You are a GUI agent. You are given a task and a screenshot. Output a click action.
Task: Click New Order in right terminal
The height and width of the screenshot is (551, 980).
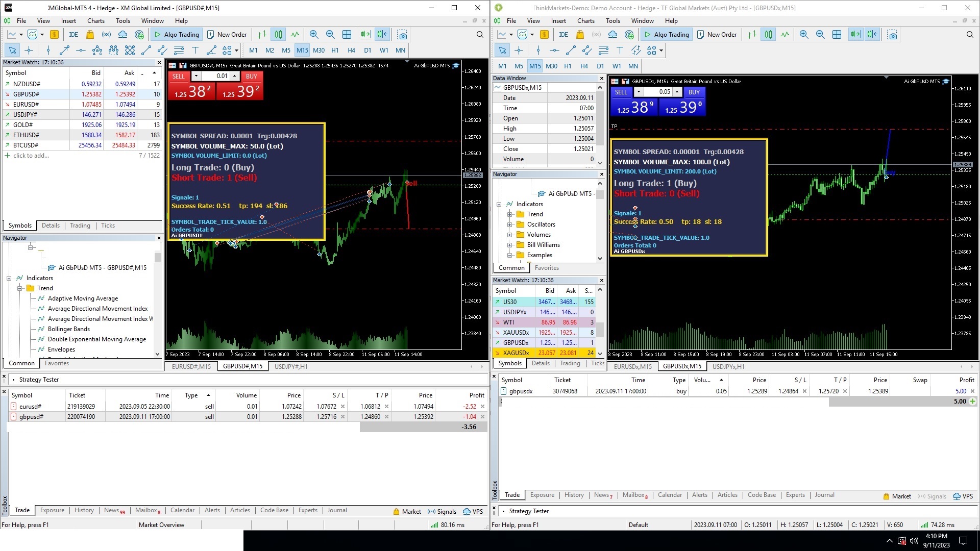point(717,35)
